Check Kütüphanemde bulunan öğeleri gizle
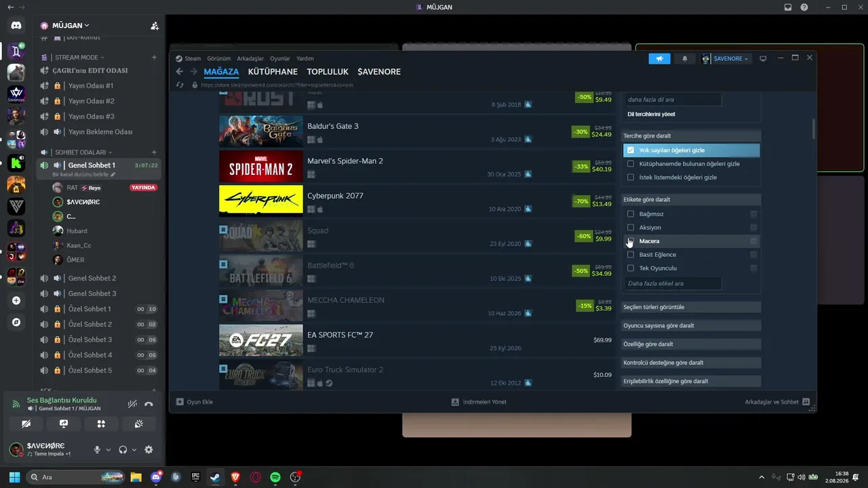 pyautogui.click(x=631, y=164)
